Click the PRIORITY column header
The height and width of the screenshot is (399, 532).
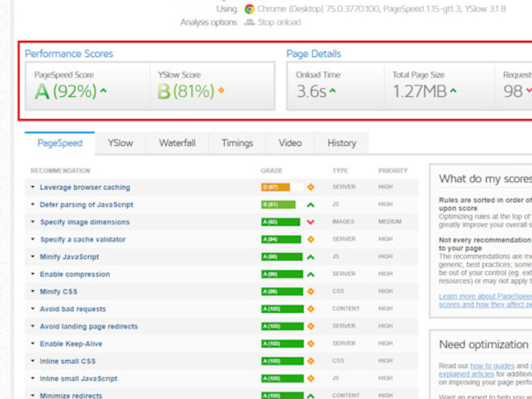pyautogui.click(x=393, y=171)
